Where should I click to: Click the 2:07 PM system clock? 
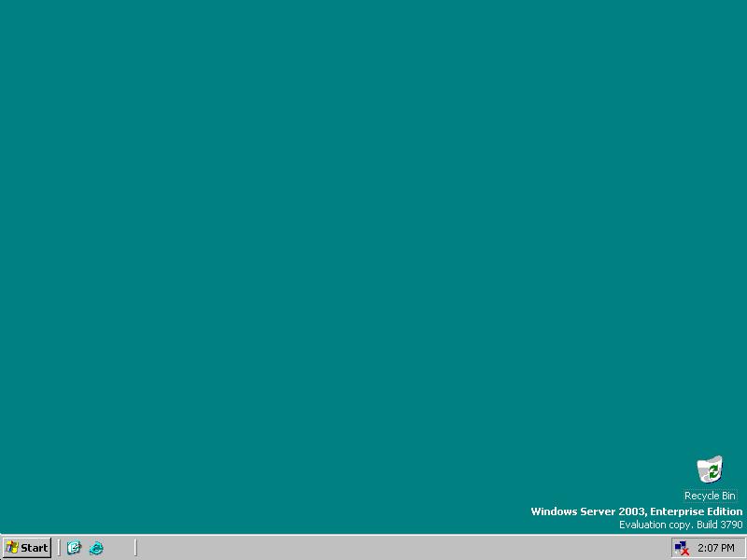pos(715,548)
